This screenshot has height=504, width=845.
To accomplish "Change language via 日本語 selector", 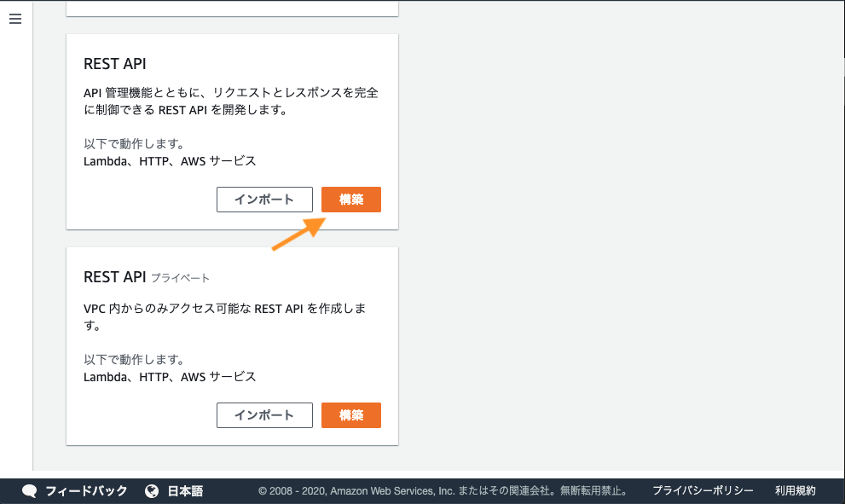I will [185, 491].
